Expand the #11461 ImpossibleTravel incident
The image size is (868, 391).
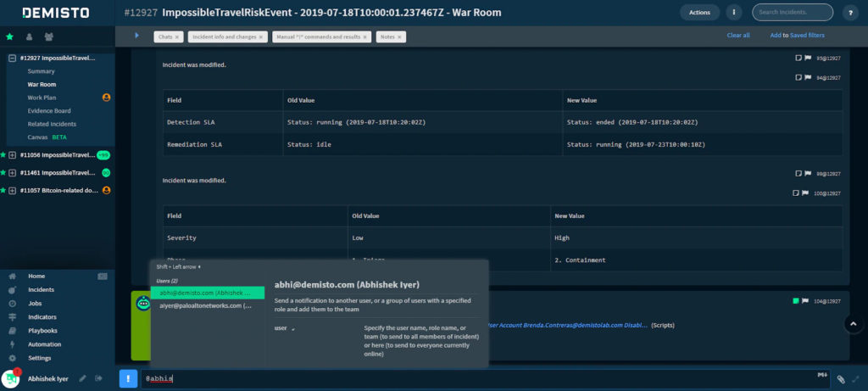(x=13, y=173)
